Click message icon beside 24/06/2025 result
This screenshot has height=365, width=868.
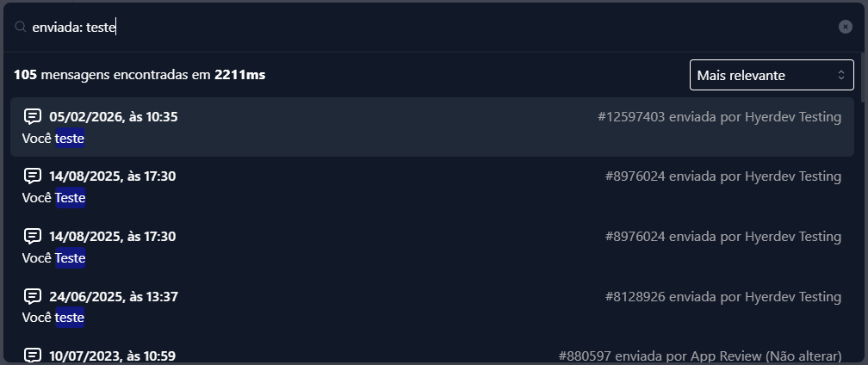tap(33, 296)
